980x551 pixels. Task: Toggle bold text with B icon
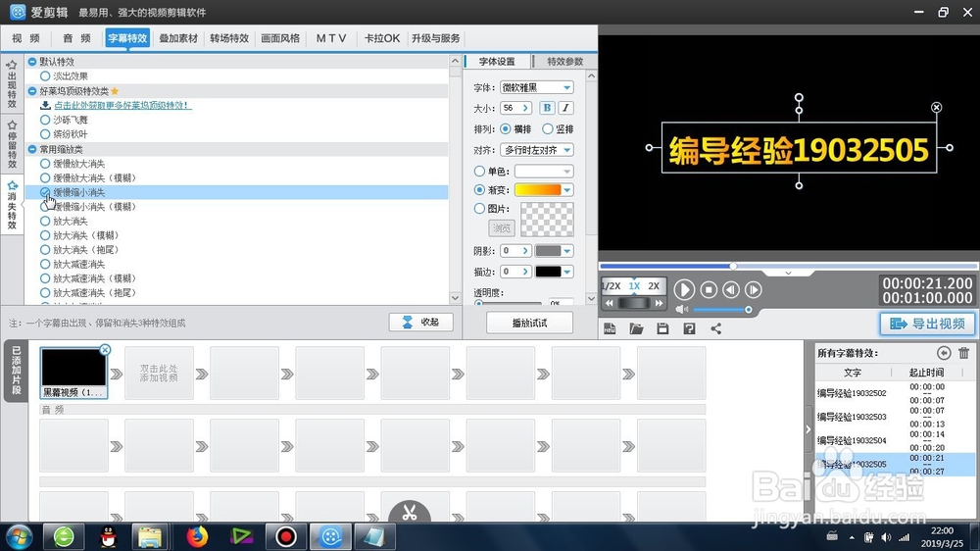[x=547, y=108]
